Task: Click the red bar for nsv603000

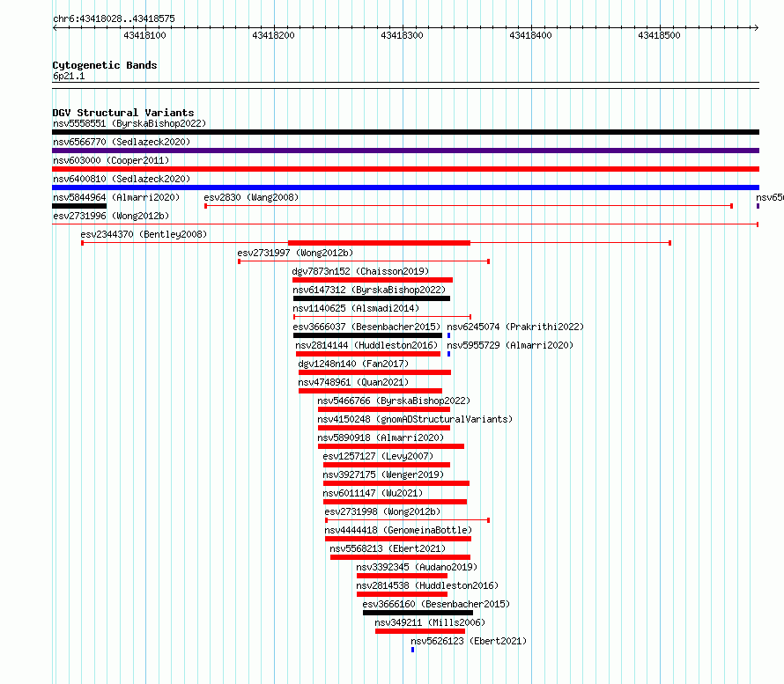Action: coord(405,169)
